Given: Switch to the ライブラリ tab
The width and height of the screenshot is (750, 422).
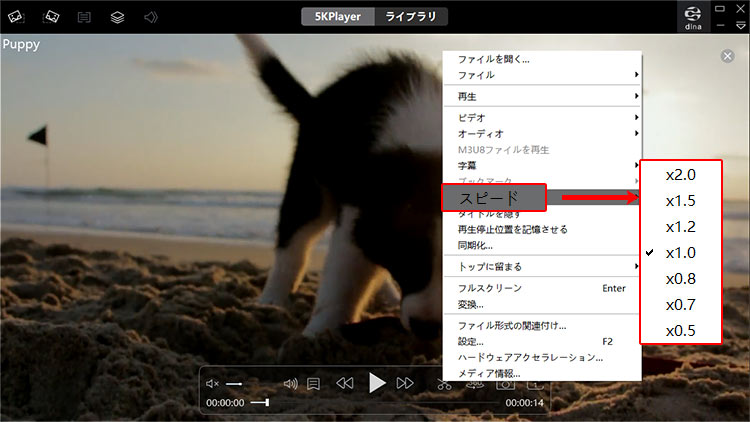Looking at the screenshot, I should 411,17.
